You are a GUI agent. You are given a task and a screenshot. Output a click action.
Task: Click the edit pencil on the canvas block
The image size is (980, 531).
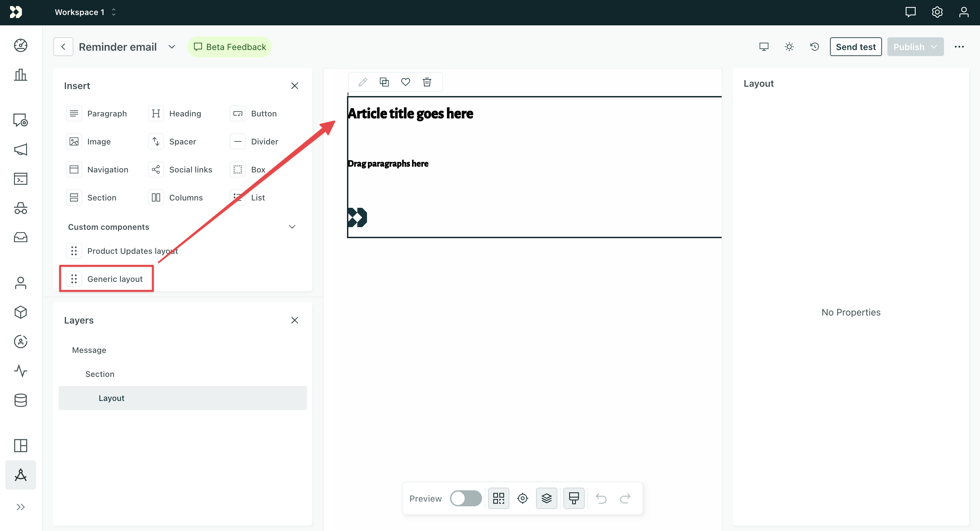[x=363, y=82]
